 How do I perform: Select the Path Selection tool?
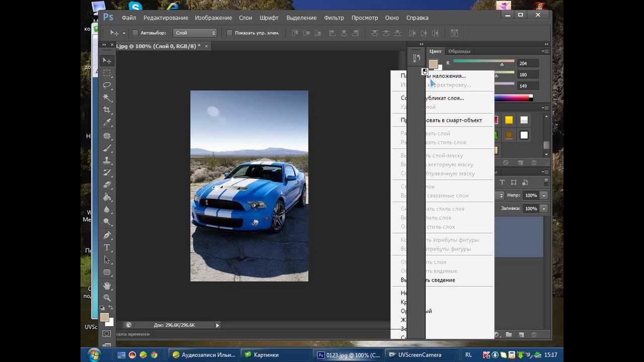pyautogui.click(x=107, y=260)
